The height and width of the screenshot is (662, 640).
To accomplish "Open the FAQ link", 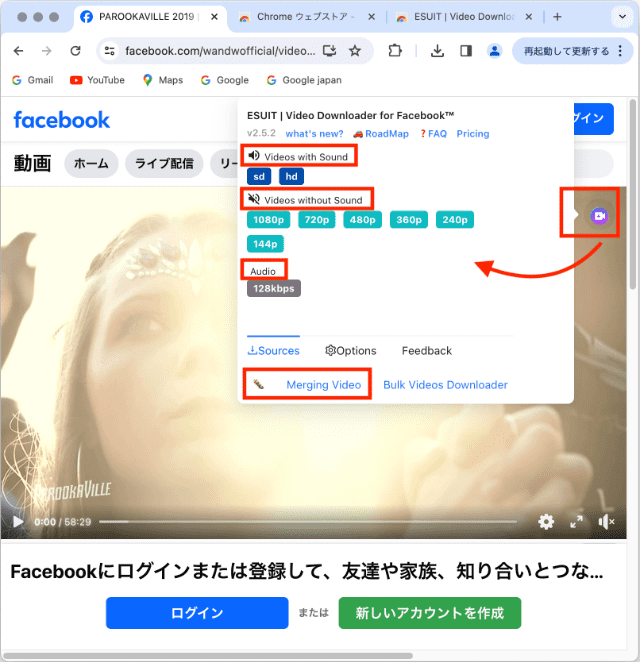I will click(433, 134).
